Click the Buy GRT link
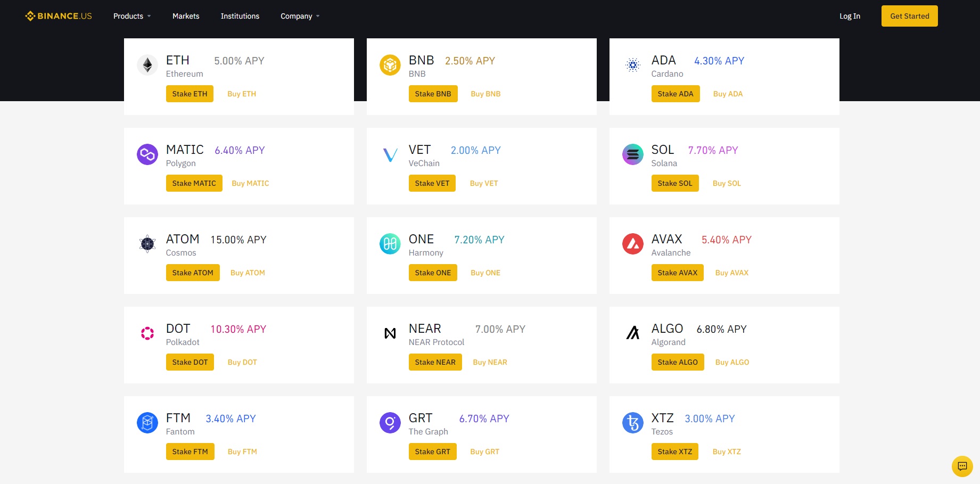 pyautogui.click(x=485, y=452)
